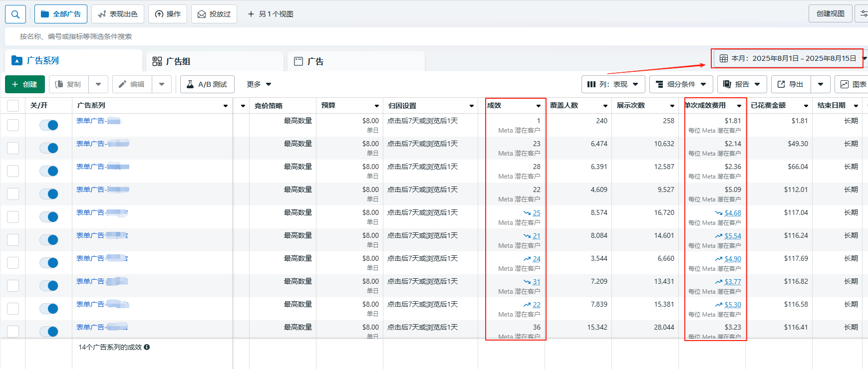Click info icon beside 14个广告系列的成效
This screenshot has height=369, width=868.
[x=147, y=347]
